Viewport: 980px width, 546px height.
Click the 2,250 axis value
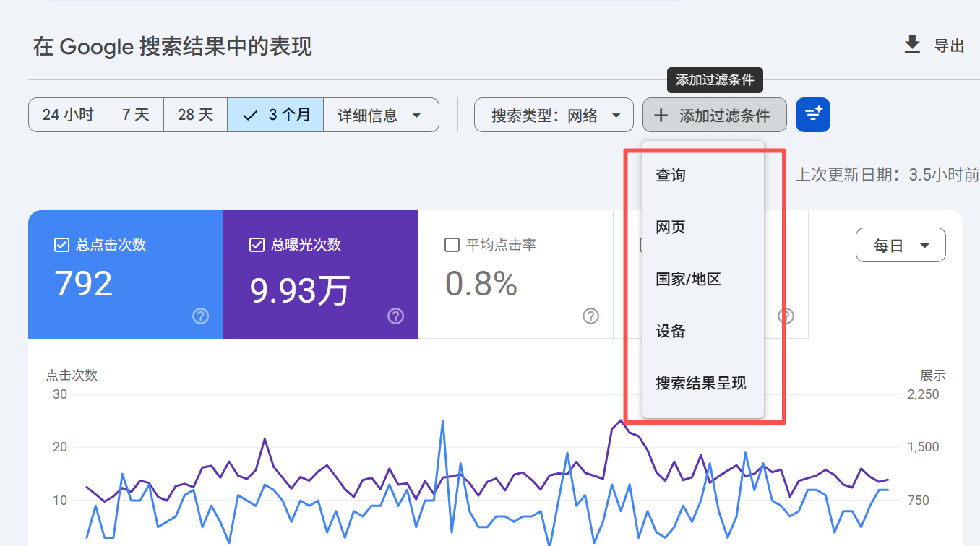pyautogui.click(x=923, y=394)
